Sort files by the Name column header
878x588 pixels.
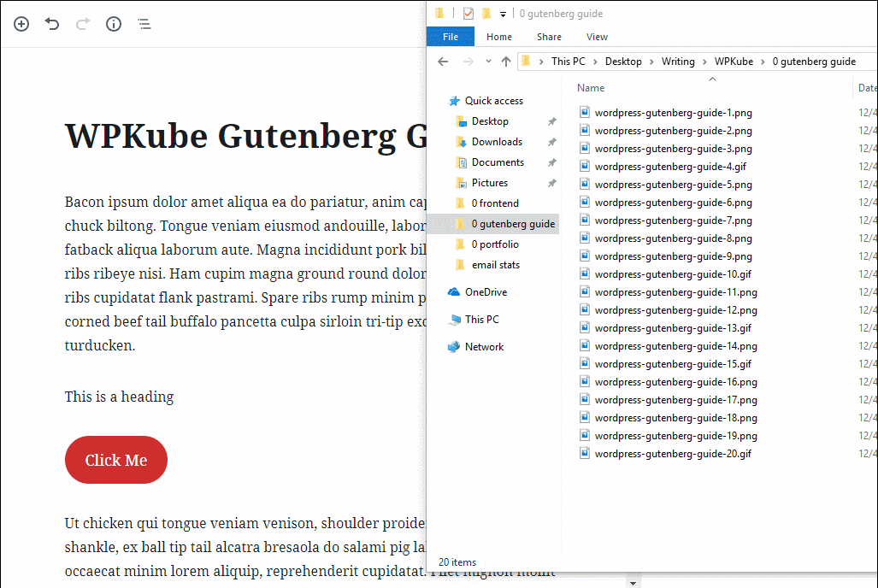click(591, 88)
